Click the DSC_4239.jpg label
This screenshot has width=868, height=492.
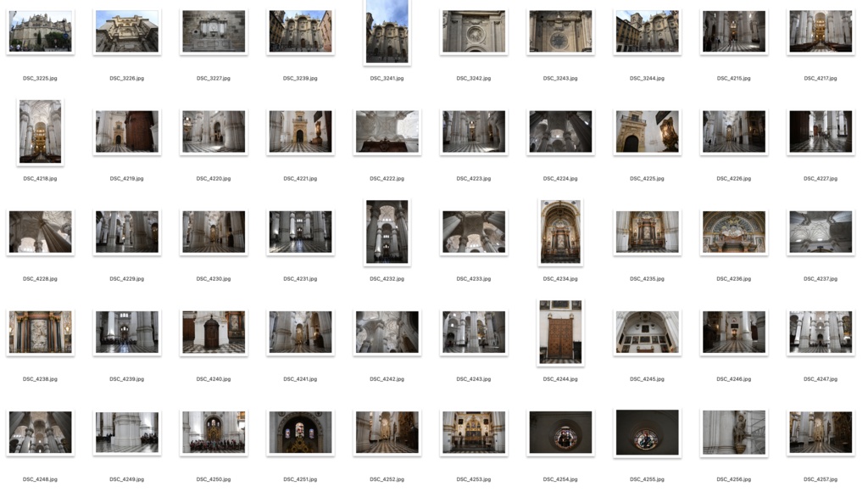127,379
